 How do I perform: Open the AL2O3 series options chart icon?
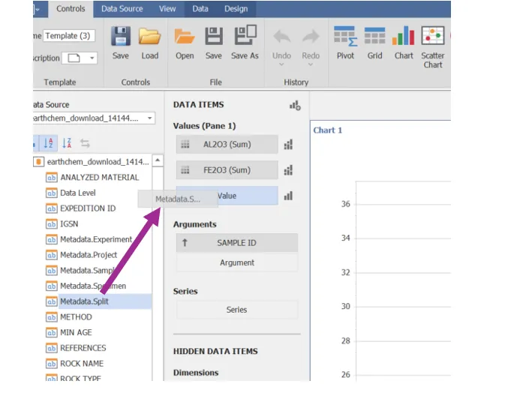click(288, 145)
